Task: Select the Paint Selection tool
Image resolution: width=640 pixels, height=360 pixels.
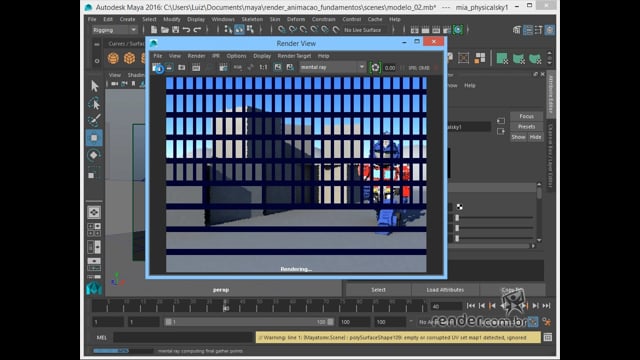Action: [x=94, y=120]
